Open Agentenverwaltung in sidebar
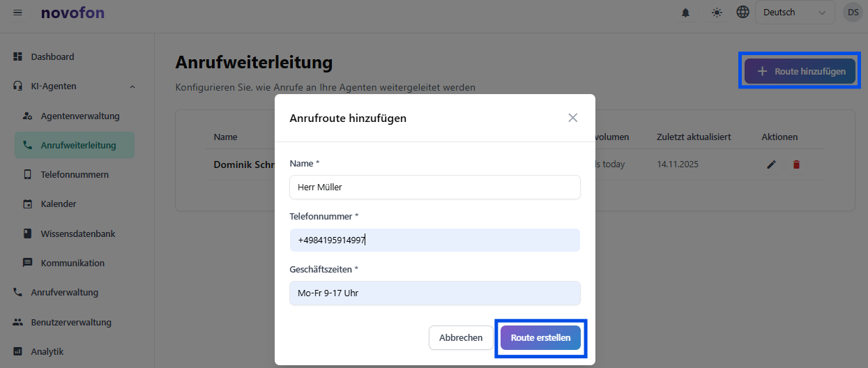868x368 pixels. pos(79,116)
